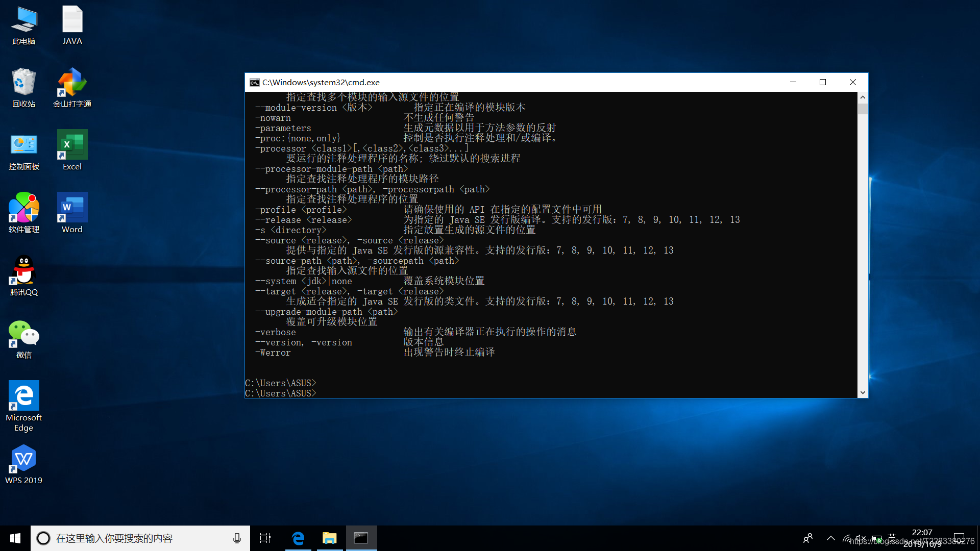Click cmd scrollbar down arrow
This screenshot has width=980, height=551.
[x=863, y=393]
